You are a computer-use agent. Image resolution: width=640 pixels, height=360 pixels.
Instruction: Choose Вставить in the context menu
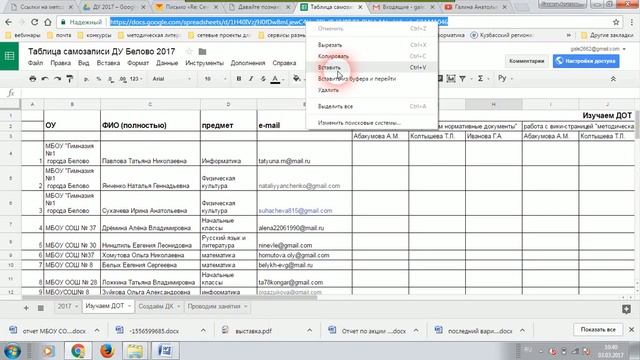372,67
